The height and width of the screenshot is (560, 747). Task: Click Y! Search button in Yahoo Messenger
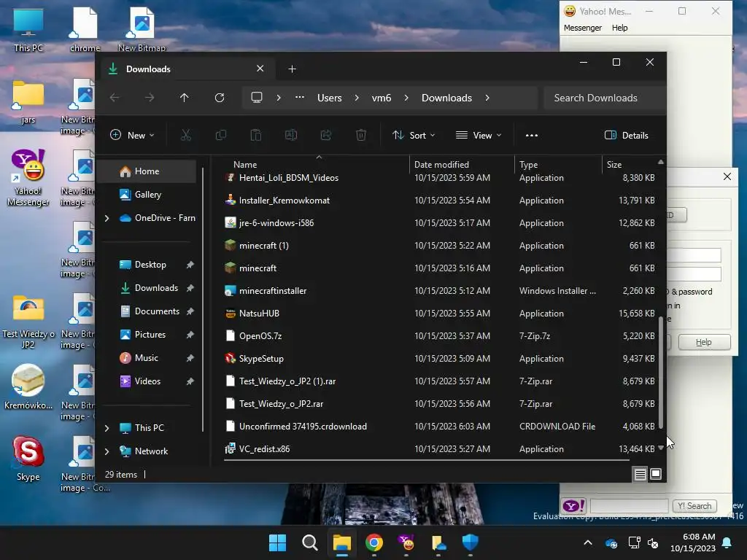point(694,506)
